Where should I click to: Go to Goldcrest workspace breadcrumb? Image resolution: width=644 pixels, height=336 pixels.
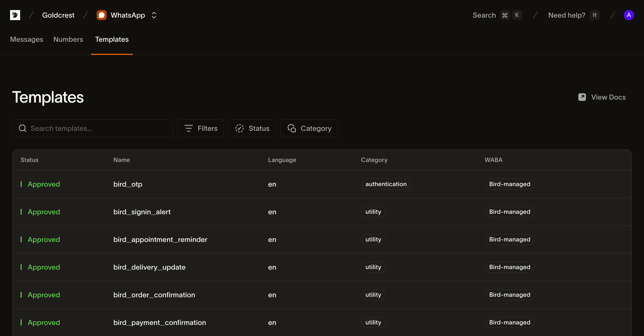[x=58, y=15]
